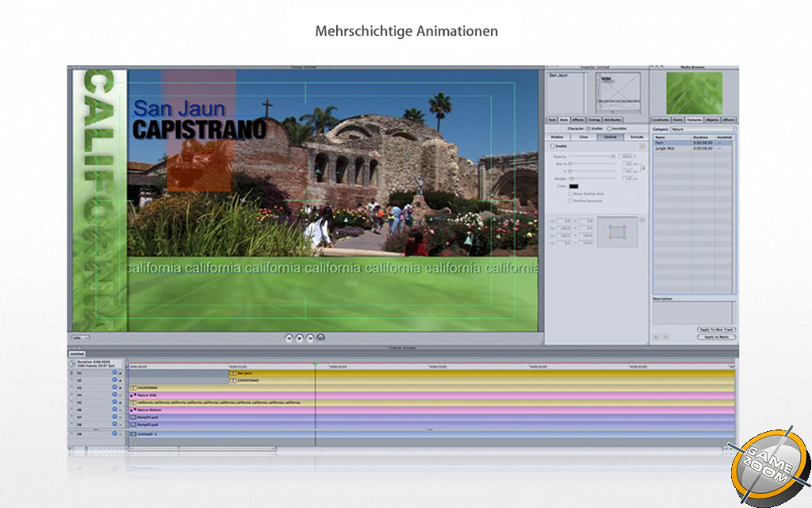Viewport: 812px width, 508px height.
Task: Toggle track 07 enable button
Action: pos(114,416)
